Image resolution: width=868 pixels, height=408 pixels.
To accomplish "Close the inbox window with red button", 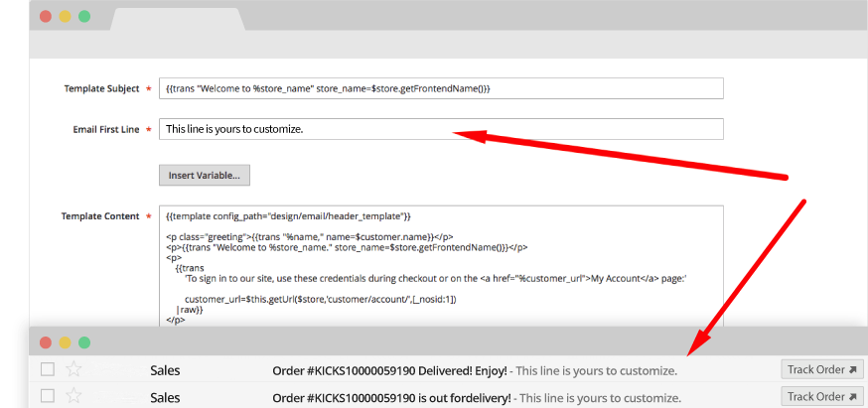I will [46, 341].
